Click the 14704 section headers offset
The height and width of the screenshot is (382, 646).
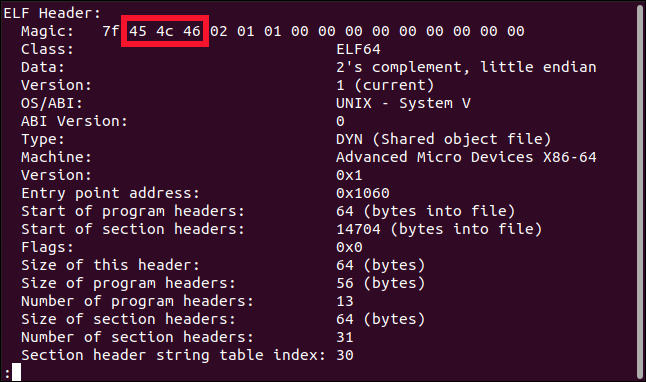358,229
